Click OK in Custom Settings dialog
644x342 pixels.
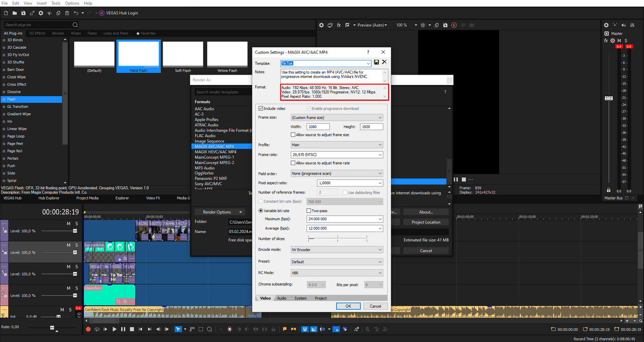pyautogui.click(x=348, y=306)
